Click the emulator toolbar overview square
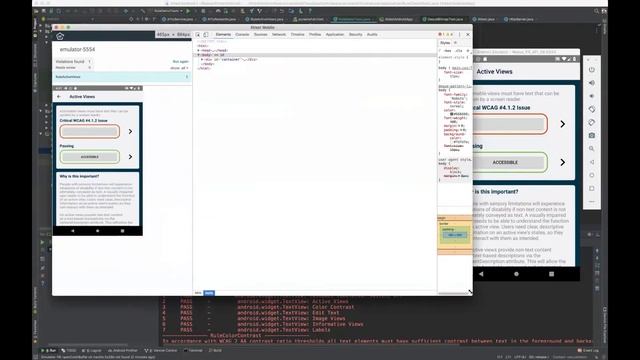The image size is (640, 360). (591, 188)
